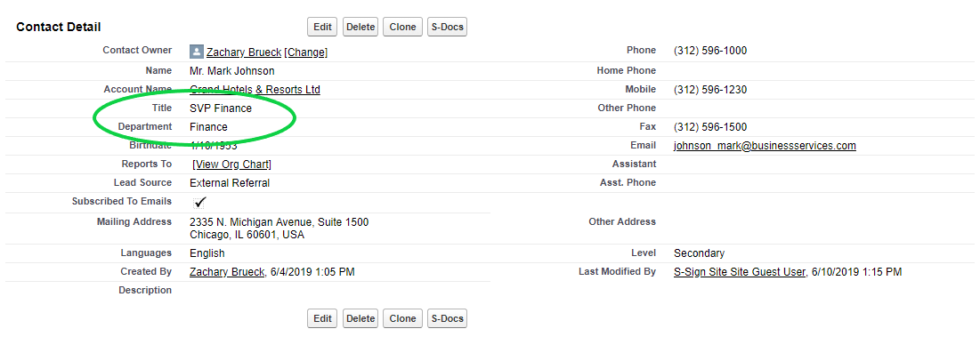
Task: Click the top Clone button
Action: (402, 27)
